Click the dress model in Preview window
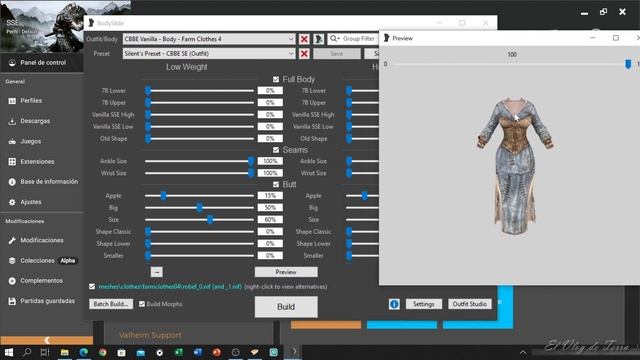640x360 pixels. click(515, 167)
